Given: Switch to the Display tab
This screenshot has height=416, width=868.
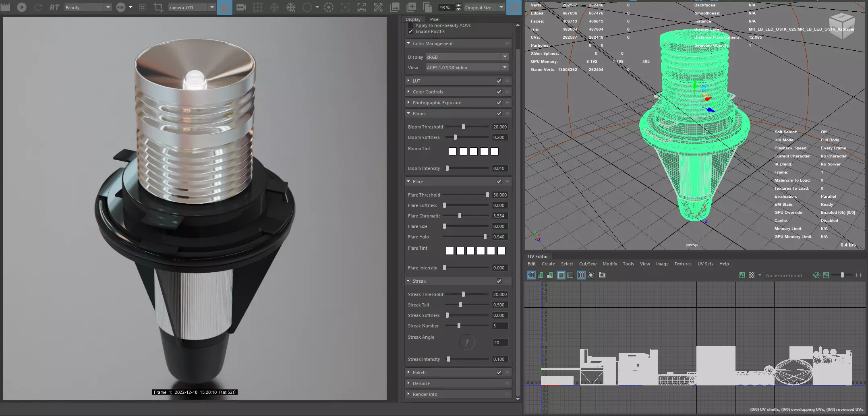Looking at the screenshot, I should [413, 19].
